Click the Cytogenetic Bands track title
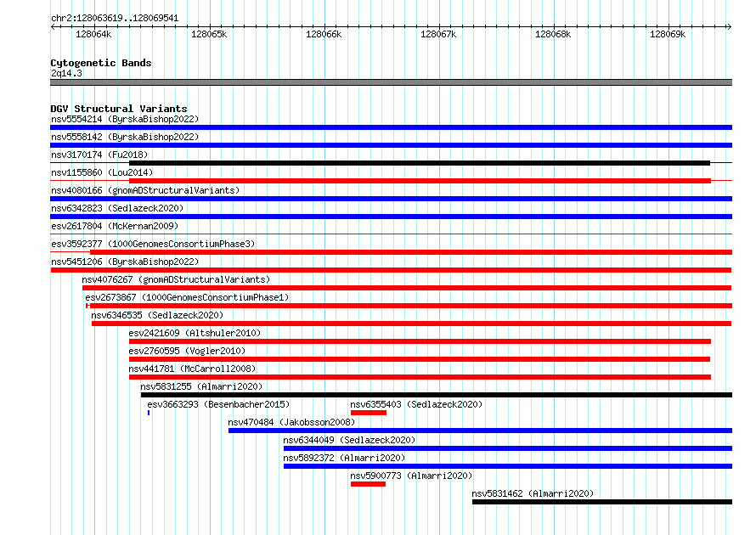 (x=101, y=63)
